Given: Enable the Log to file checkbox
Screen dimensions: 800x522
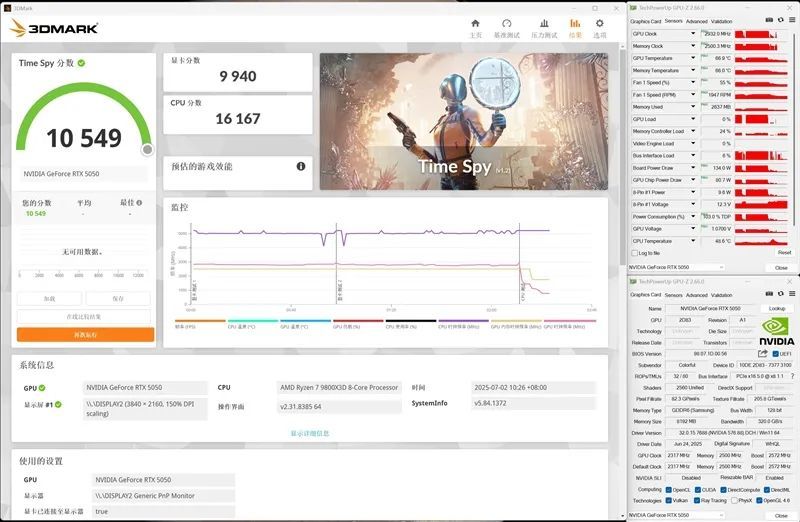Looking at the screenshot, I should 635,253.
